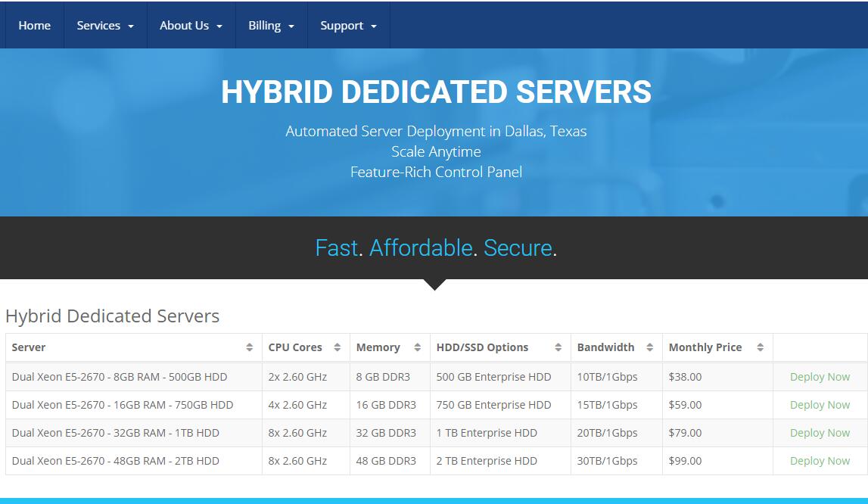Sort the Memory column with its sort icon

[x=417, y=347]
